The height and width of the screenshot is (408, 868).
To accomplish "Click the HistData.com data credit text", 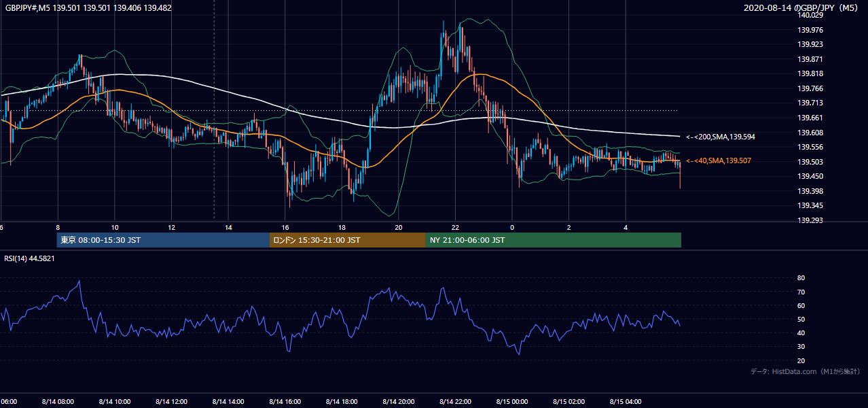I will point(806,372).
